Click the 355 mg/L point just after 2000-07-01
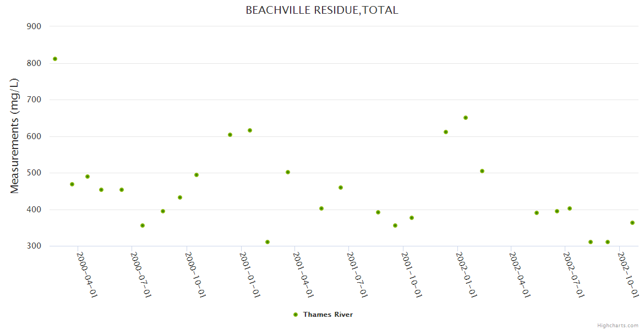Viewport: 644px width, 330px height. click(x=143, y=226)
